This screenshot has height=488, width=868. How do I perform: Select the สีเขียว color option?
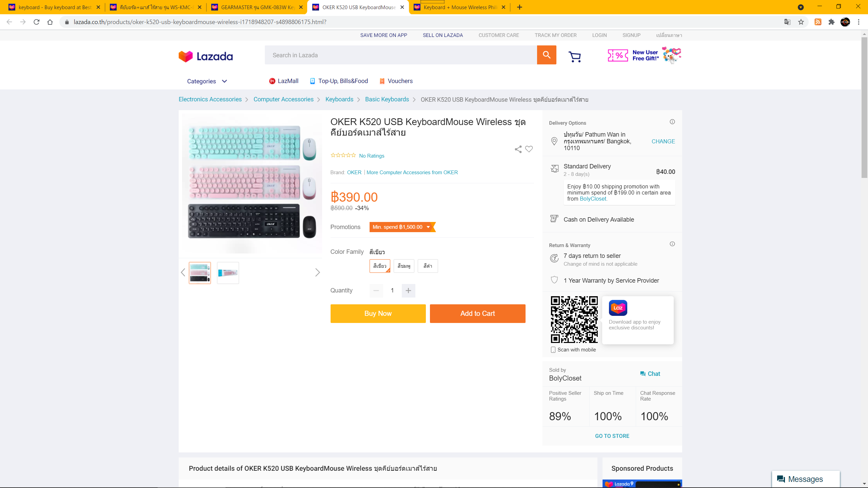click(380, 266)
